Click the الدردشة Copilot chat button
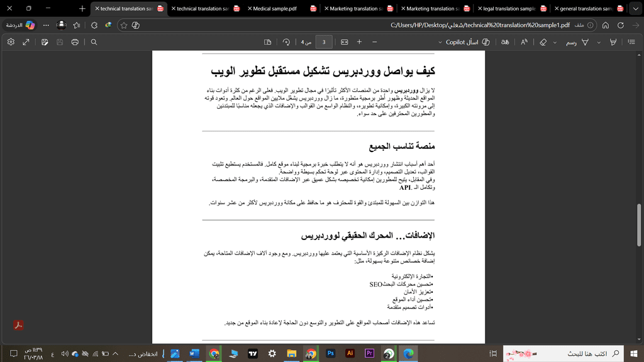The image size is (644, 362). 20,25
